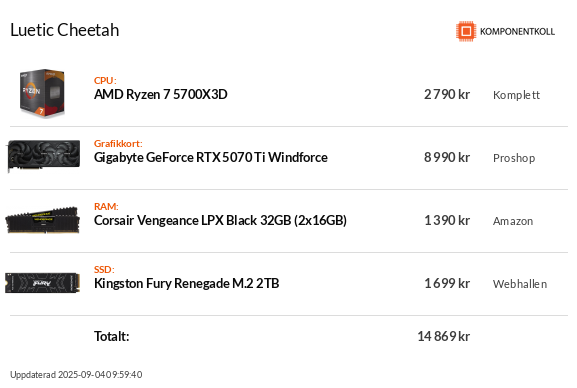The image size is (577, 388).
Task: Click the 8 990 kr graphics card price
Action: click(447, 158)
